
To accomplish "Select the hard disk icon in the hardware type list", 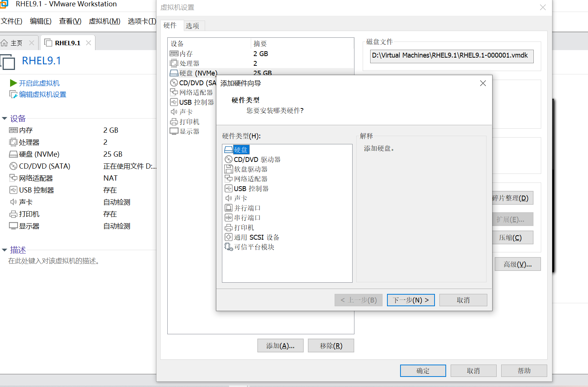I will pos(228,150).
